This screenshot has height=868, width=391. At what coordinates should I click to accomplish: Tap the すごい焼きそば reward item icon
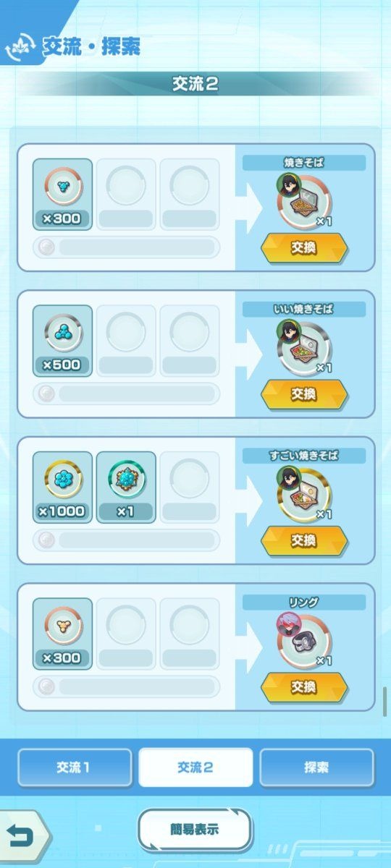[303, 494]
